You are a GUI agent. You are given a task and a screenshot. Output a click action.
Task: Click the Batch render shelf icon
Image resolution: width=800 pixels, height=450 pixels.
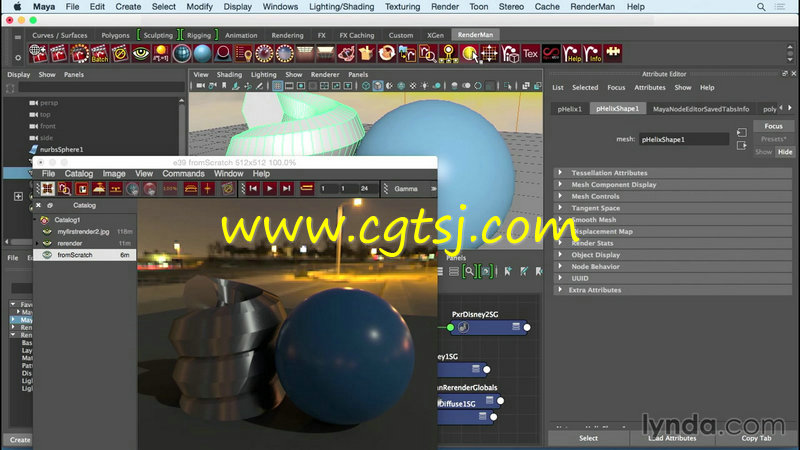(99, 54)
